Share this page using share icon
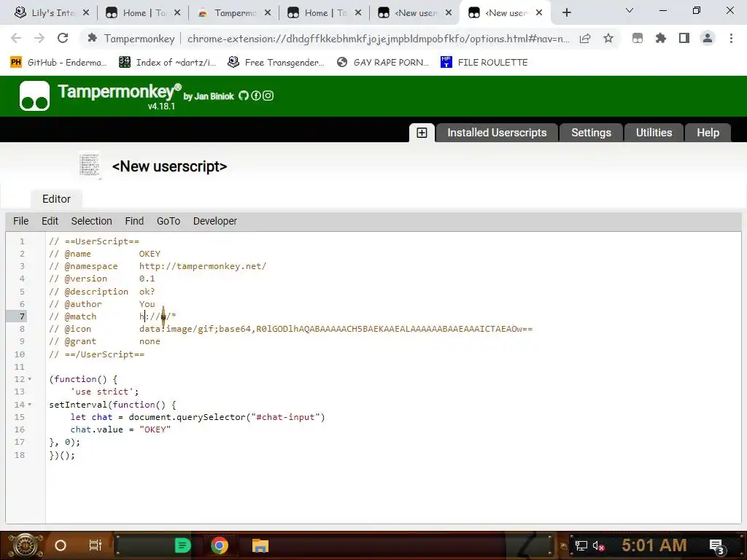 [585, 39]
